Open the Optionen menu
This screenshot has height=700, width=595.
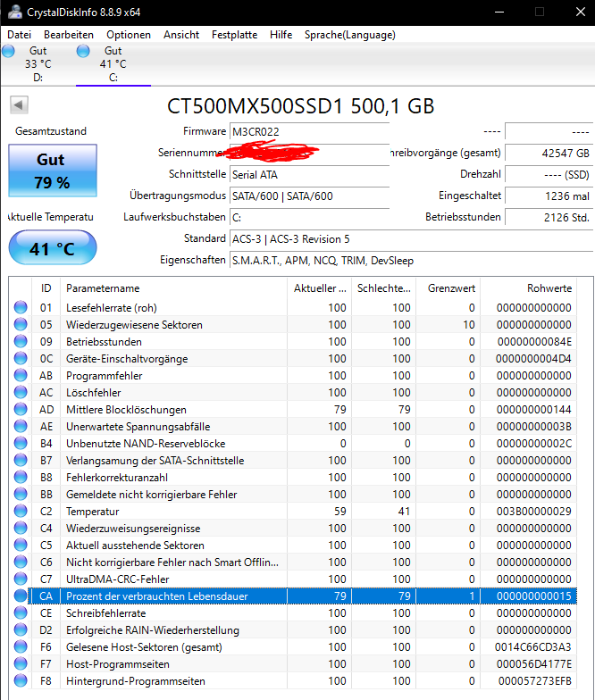pos(129,35)
